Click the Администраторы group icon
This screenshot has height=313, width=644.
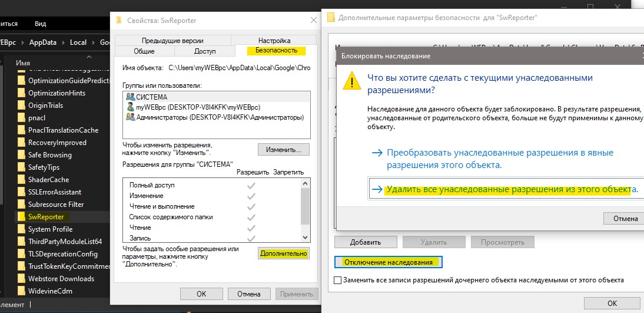(130, 117)
